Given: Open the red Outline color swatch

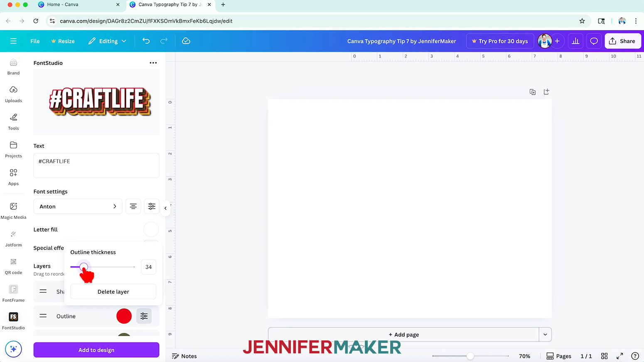Looking at the screenshot, I should click(124, 316).
